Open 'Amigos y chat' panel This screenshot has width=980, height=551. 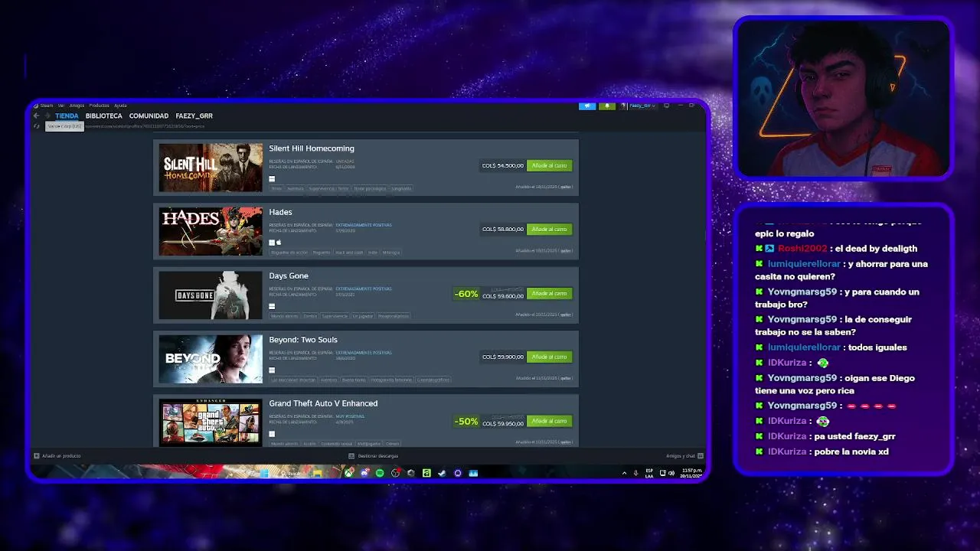(684, 456)
